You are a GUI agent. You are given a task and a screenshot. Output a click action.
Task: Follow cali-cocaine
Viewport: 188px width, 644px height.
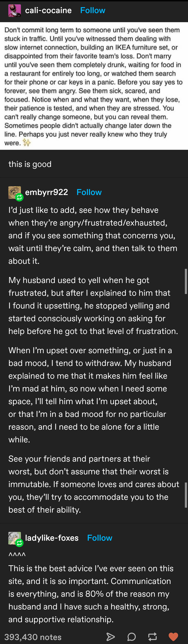pos(92,10)
